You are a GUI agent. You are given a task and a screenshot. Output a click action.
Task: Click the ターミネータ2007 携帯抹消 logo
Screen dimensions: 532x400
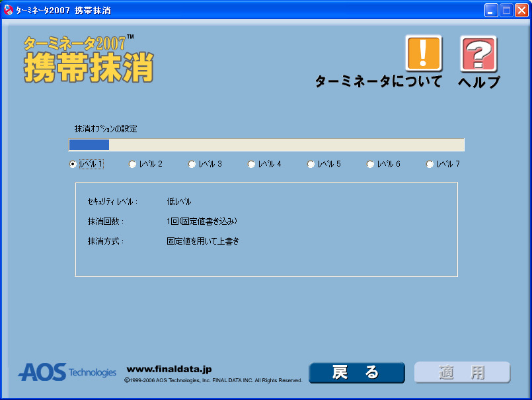point(89,59)
